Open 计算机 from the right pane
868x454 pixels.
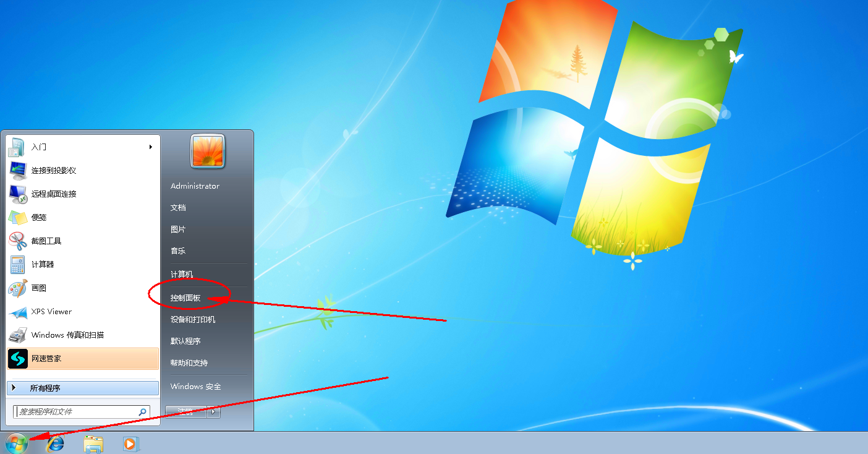pos(182,274)
